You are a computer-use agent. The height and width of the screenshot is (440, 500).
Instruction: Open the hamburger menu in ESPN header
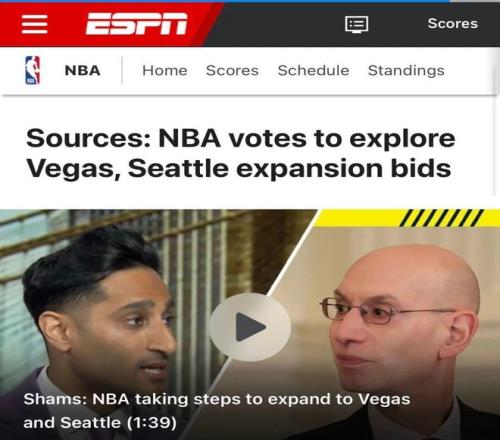click(x=34, y=24)
